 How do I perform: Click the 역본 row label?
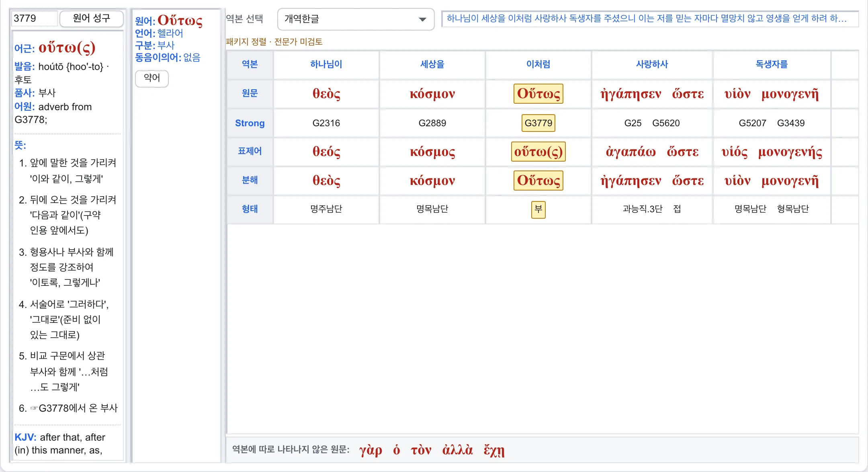(x=250, y=64)
